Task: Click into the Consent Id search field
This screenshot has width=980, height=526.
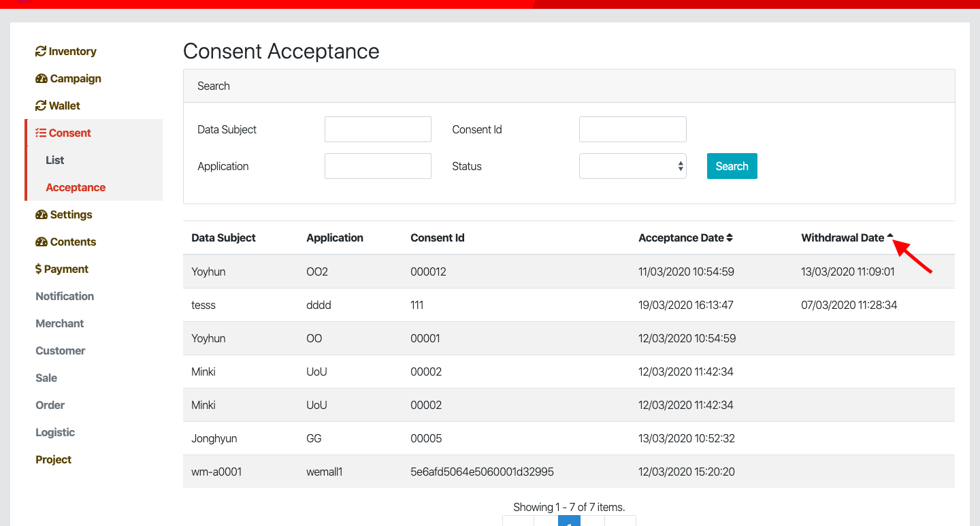Action: (x=632, y=129)
